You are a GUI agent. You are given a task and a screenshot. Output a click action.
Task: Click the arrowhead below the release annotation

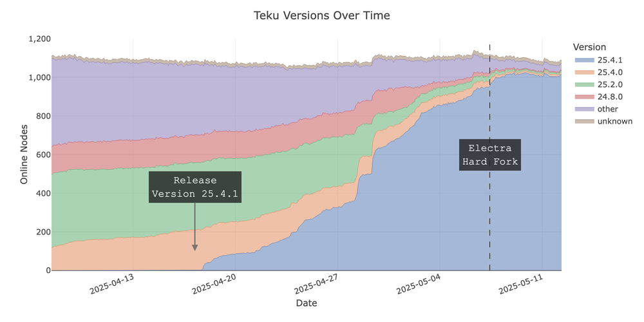click(x=194, y=247)
